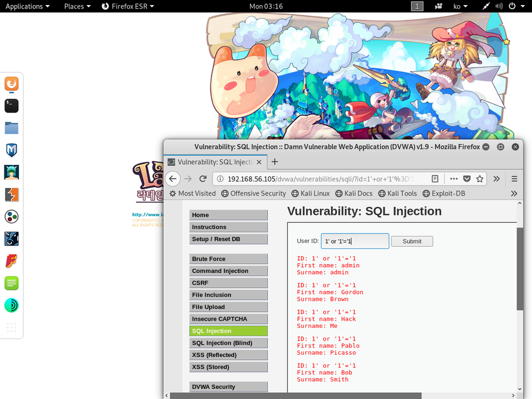Screen dimensions: 532x399
Task: Show site information icon in URL bar
Action: (x=220, y=179)
